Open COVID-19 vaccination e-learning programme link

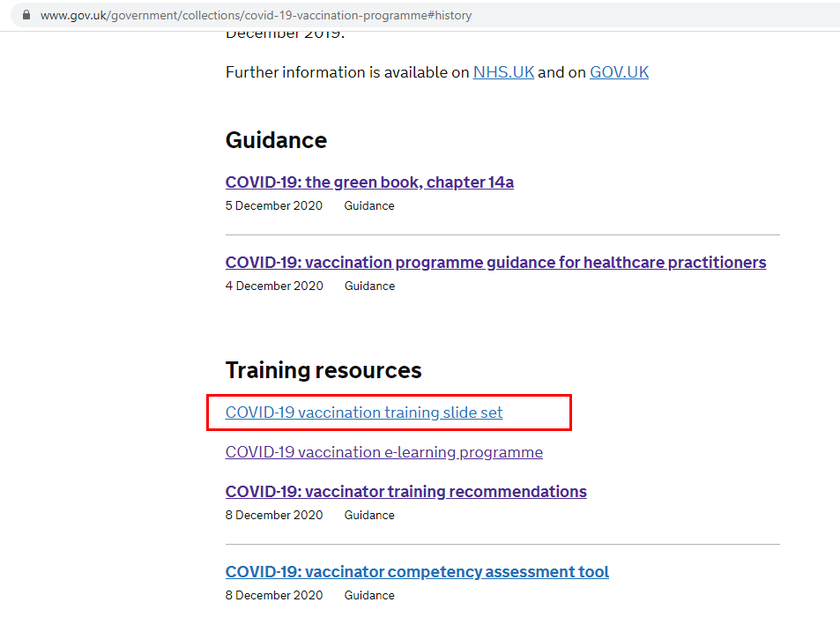(x=384, y=452)
